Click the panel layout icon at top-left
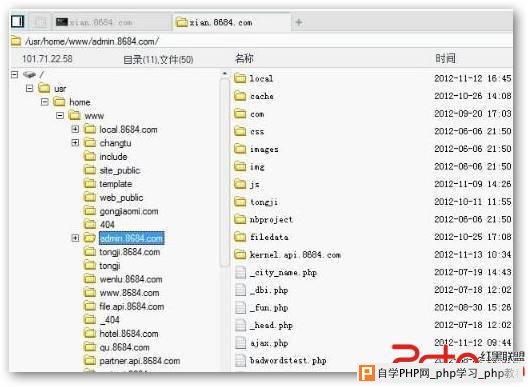The width and height of the screenshot is (528, 387). (x=18, y=22)
